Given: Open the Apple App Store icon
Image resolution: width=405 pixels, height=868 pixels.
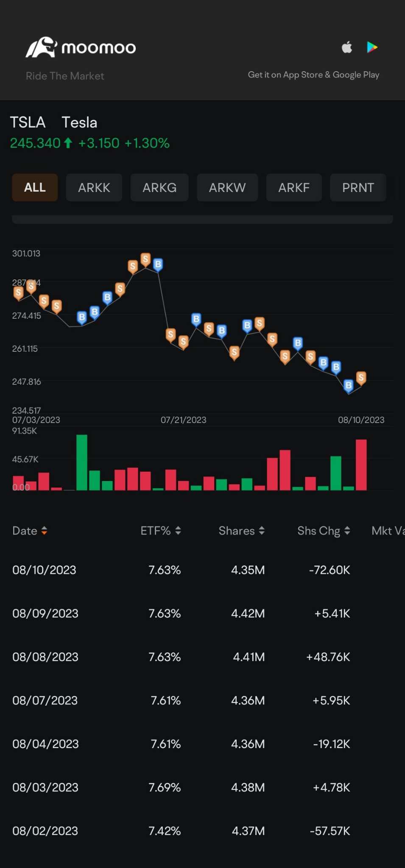Looking at the screenshot, I should (x=347, y=47).
